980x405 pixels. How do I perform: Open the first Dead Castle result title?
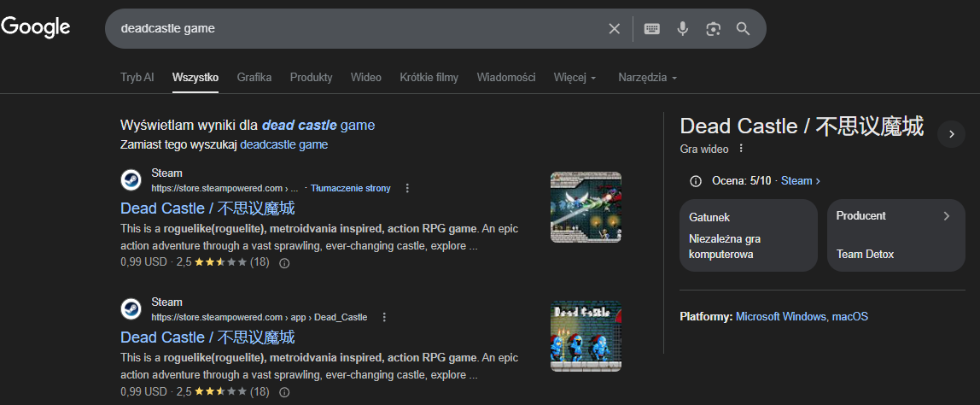207,208
